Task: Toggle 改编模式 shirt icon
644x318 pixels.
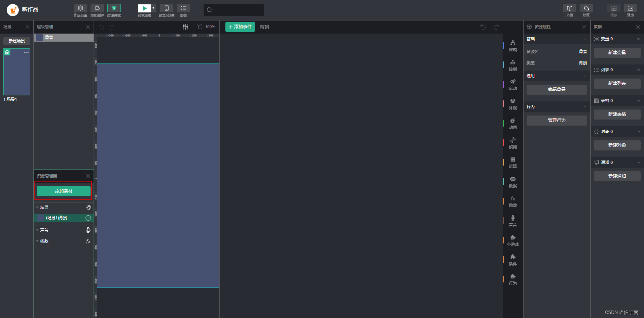Action: coord(114,8)
